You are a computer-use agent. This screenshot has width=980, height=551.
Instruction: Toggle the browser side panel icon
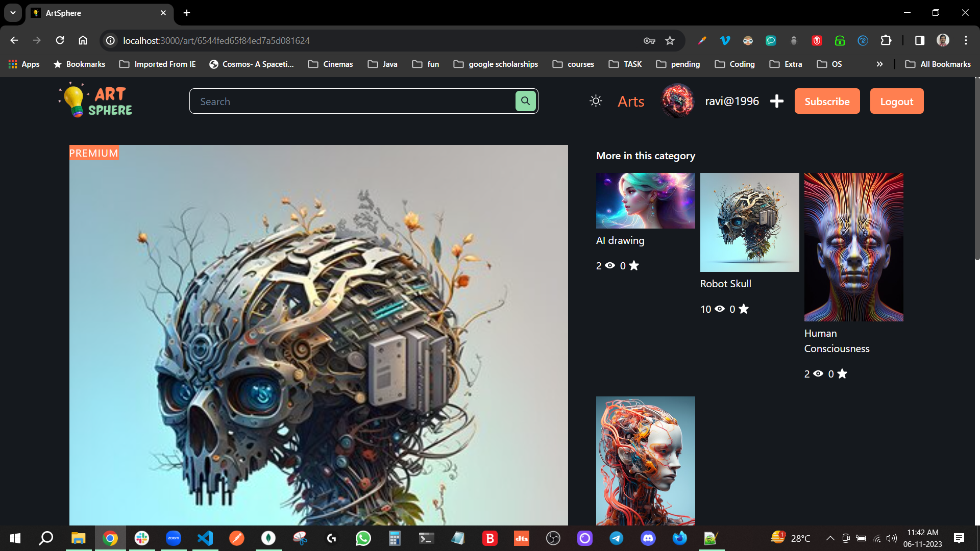(x=919, y=41)
